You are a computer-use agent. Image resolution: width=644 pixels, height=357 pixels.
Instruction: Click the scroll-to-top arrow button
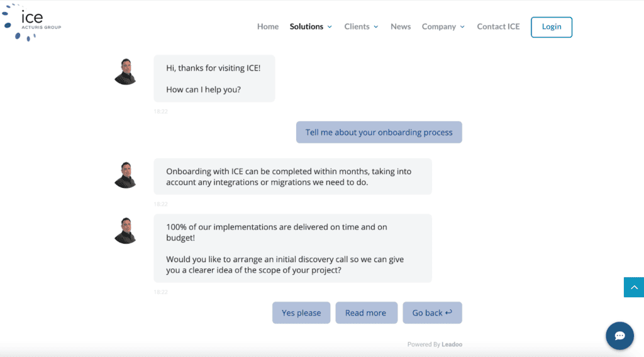633,287
